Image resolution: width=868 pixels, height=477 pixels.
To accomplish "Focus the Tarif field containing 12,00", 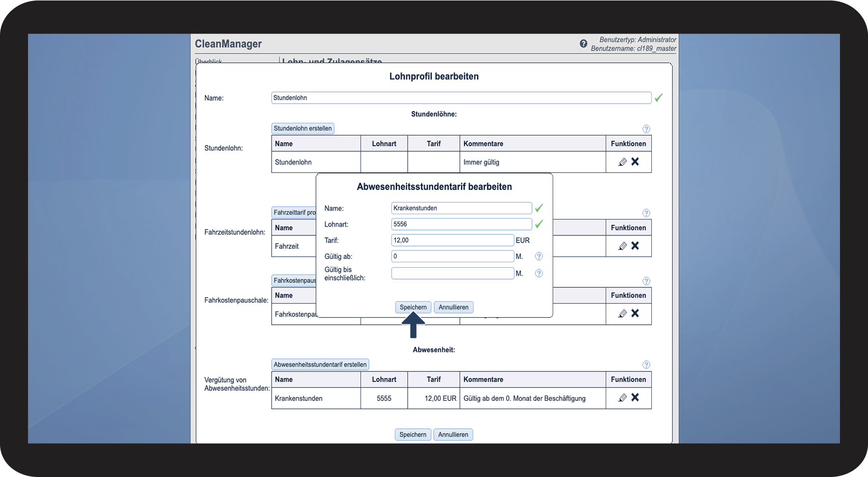I will (x=452, y=240).
